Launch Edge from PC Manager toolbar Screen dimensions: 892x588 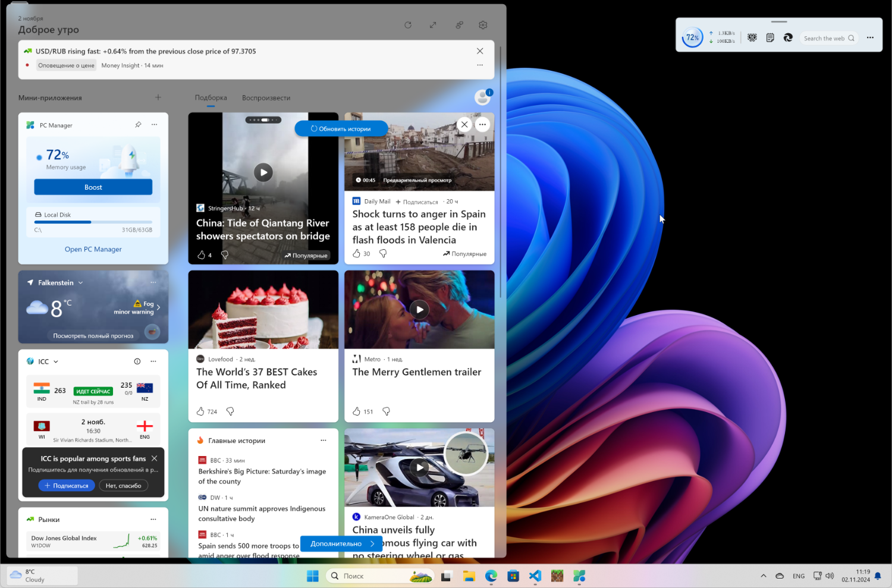[x=788, y=38]
